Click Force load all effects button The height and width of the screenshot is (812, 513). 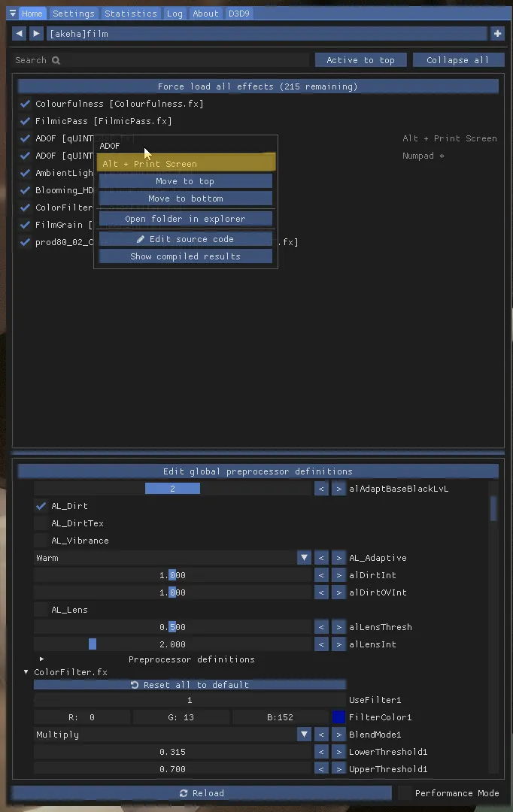pyautogui.click(x=258, y=86)
